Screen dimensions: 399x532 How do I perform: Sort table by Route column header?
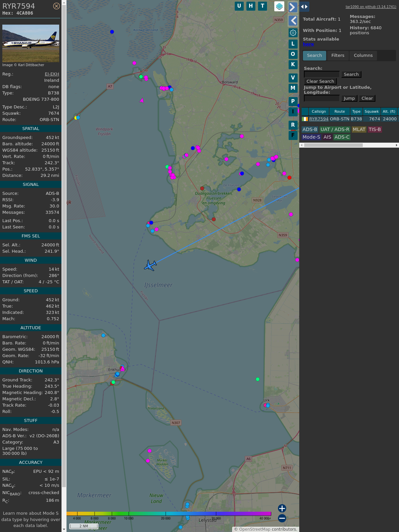point(339,112)
